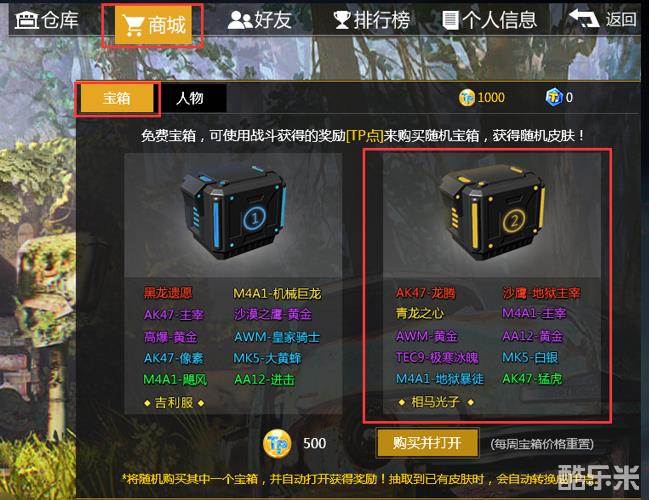Click the gold TP coin balance icon
The width and height of the screenshot is (649, 500).
tap(466, 98)
